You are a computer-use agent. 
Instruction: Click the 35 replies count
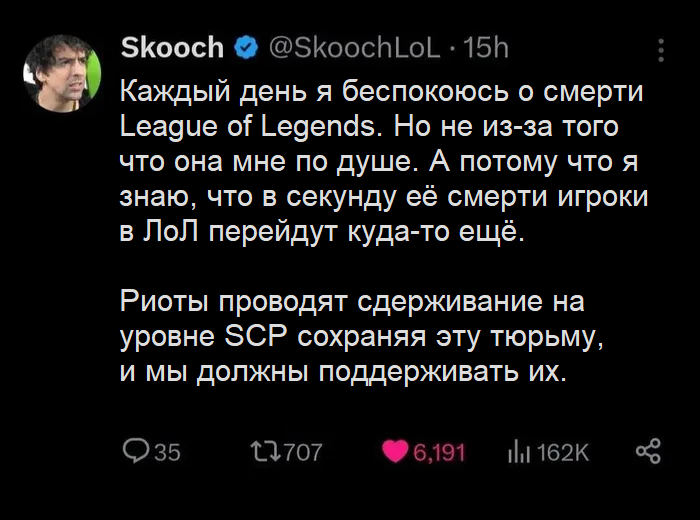[167, 453]
